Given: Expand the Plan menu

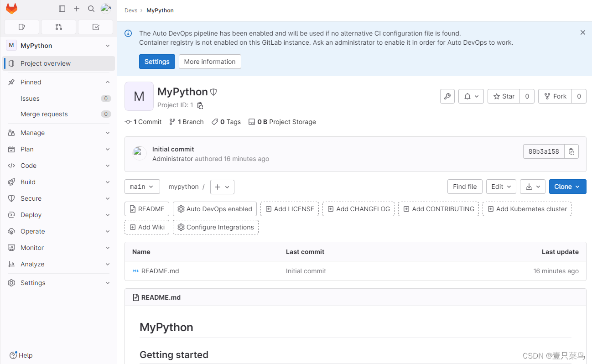Looking at the screenshot, I should pos(58,149).
